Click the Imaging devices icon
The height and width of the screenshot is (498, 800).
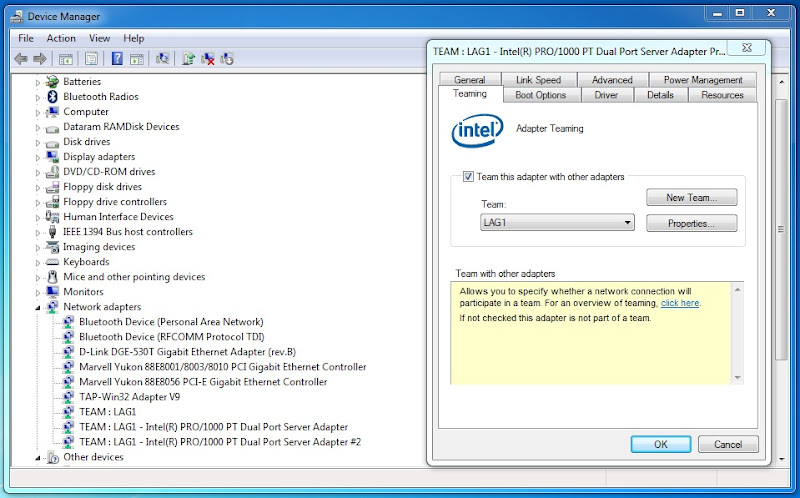pyautogui.click(x=52, y=247)
